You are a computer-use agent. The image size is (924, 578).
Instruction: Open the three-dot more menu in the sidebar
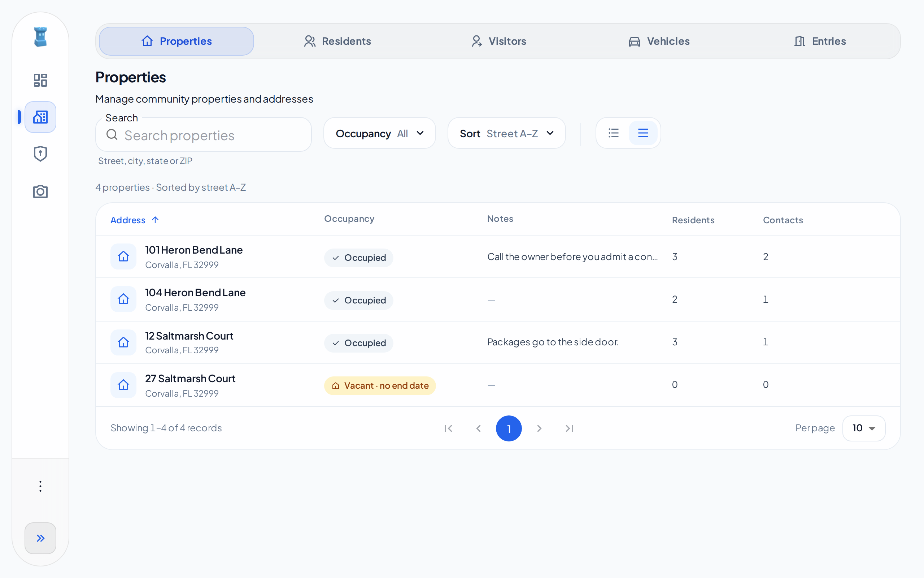pyautogui.click(x=40, y=486)
